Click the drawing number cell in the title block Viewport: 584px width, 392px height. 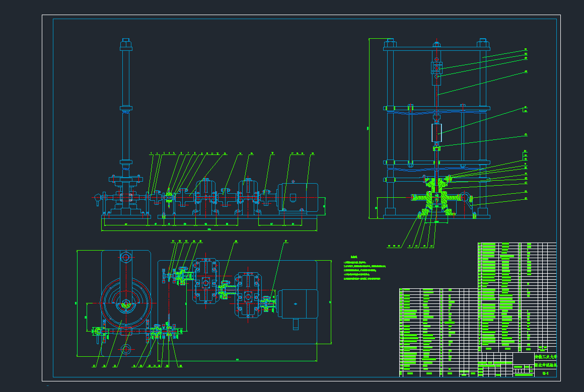click(x=545, y=373)
